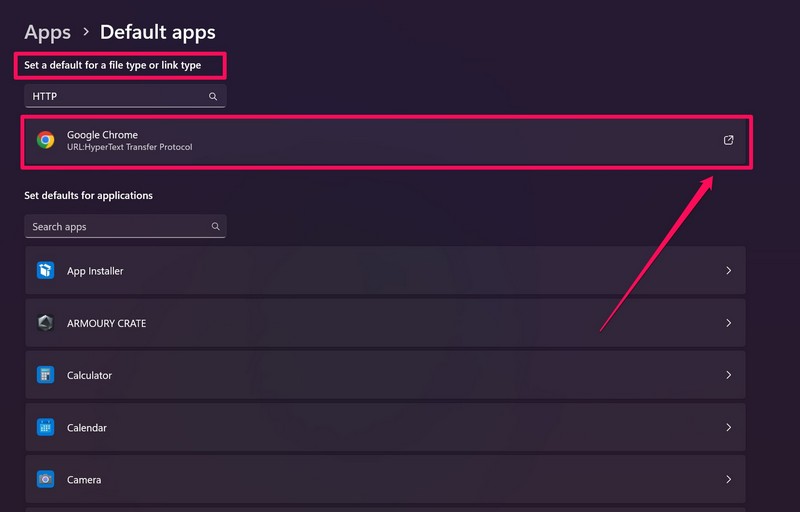Click the App Installer icon
Image resolution: width=800 pixels, height=512 pixels.
coord(45,271)
